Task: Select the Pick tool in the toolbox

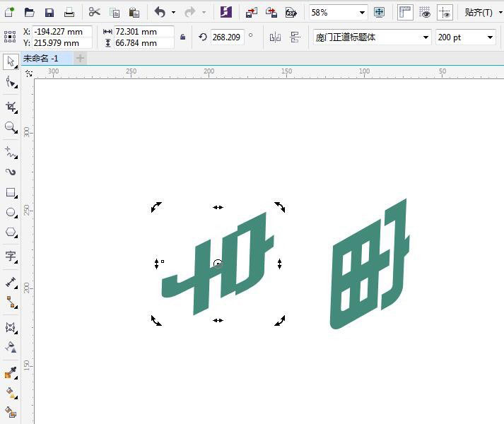Action: (11, 62)
